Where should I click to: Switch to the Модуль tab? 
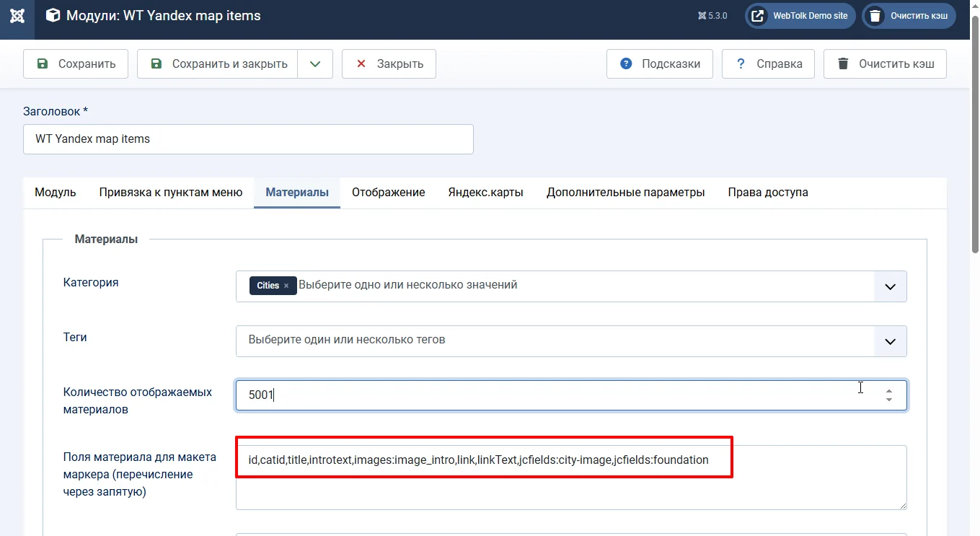[x=56, y=193]
